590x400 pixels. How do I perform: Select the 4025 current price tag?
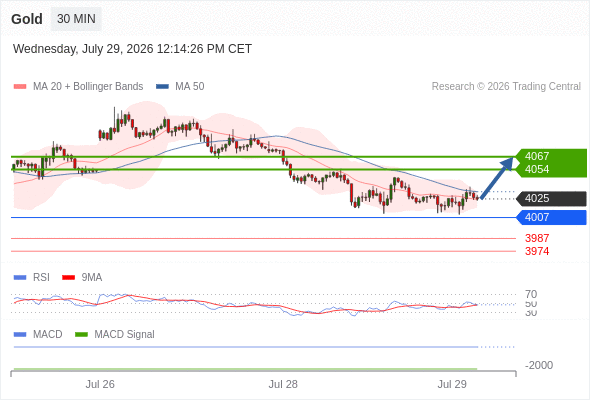click(x=552, y=199)
